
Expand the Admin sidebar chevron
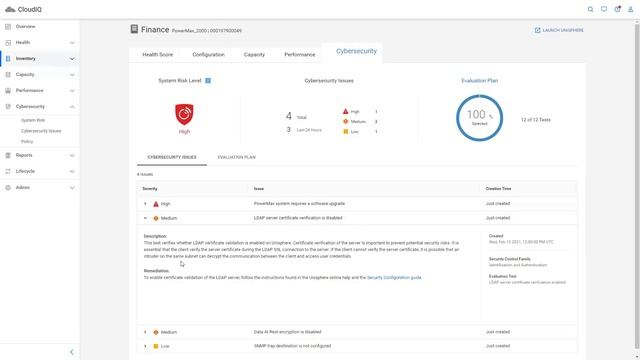[72, 188]
